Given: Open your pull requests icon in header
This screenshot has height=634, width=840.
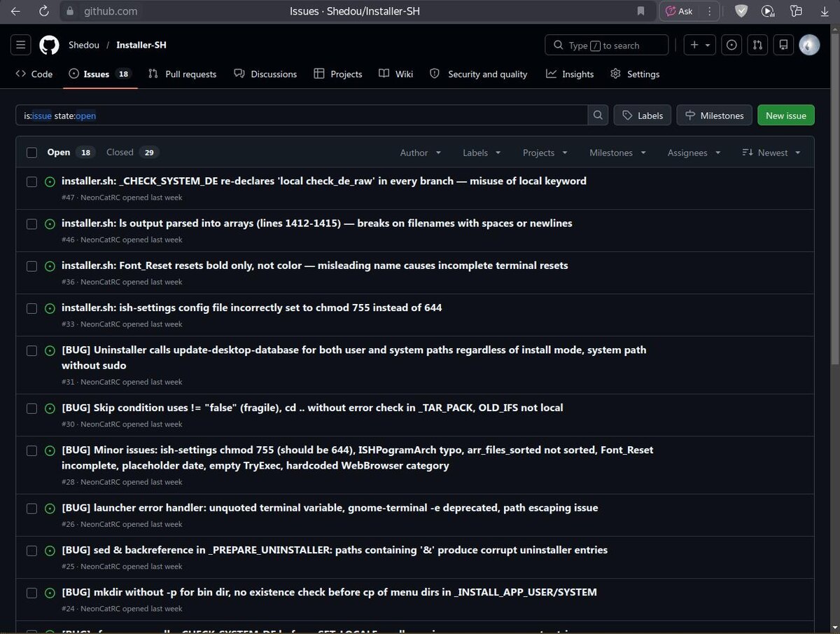Looking at the screenshot, I should click(x=757, y=45).
